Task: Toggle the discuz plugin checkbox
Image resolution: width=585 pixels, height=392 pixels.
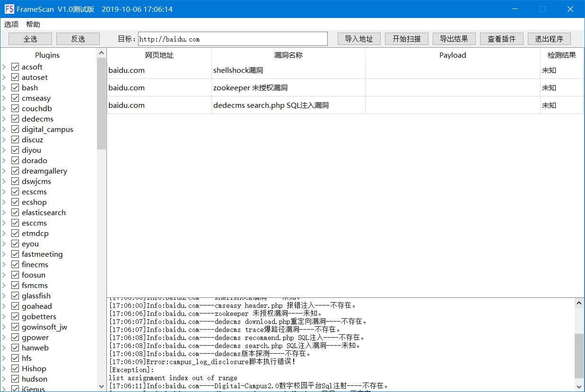Action: 15,139
